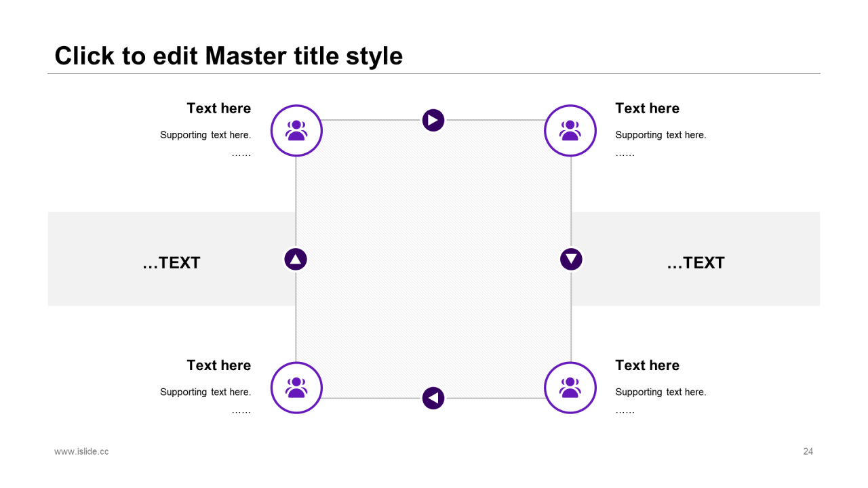The height and width of the screenshot is (488, 868).
Task: Click the left-pointing arrow on bottom edge
Action: [433, 398]
